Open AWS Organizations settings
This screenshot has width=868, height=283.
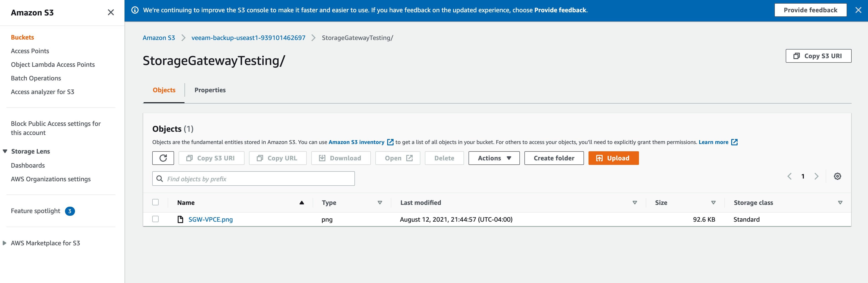pyautogui.click(x=51, y=179)
